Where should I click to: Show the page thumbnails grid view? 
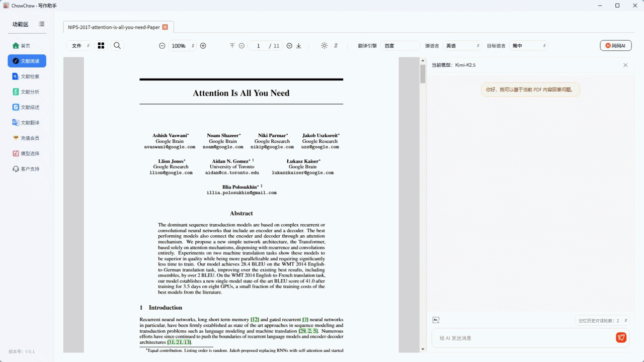click(x=101, y=46)
